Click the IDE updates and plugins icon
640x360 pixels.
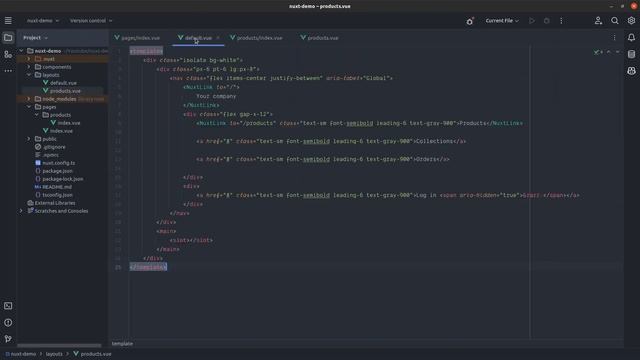470,21
